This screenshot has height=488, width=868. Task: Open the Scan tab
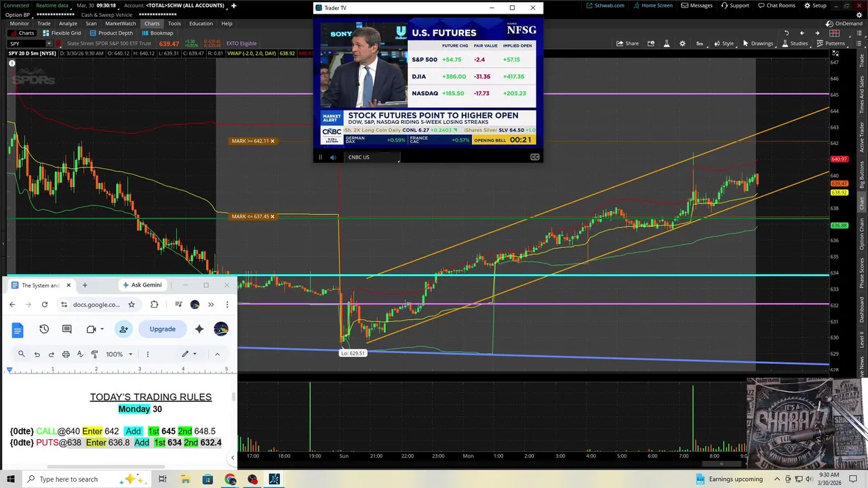pyautogui.click(x=91, y=23)
